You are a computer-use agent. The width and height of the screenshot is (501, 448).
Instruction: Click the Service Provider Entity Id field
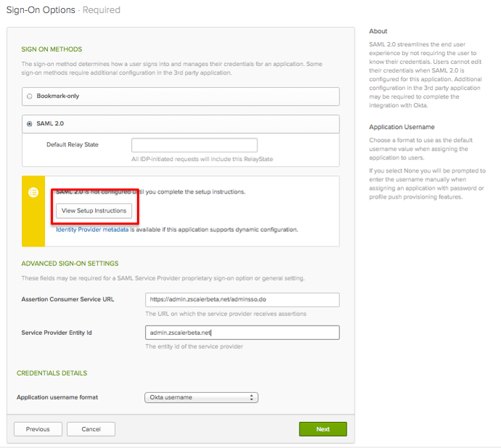(242, 332)
